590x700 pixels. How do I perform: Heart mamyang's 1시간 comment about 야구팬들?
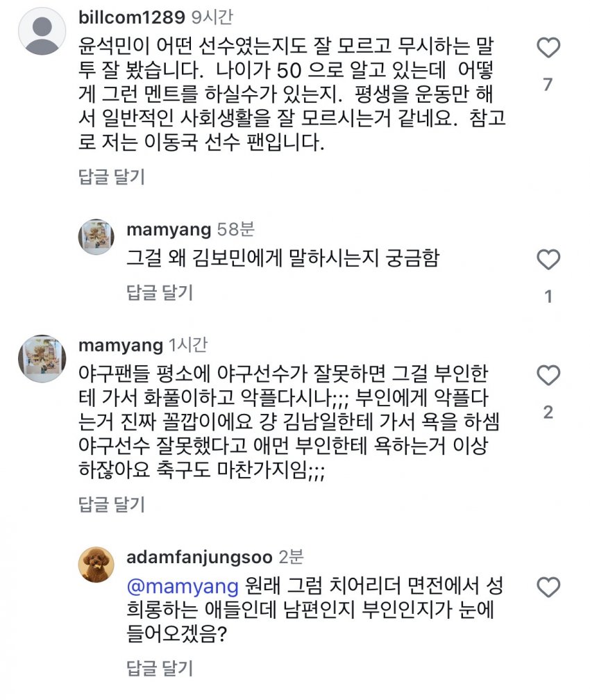(548, 376)
